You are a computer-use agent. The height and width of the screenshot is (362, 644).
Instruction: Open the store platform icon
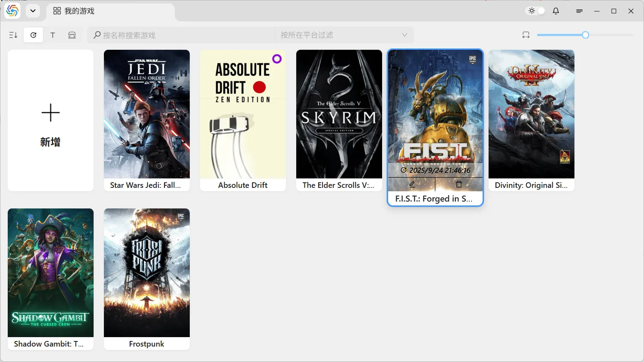click(x=72, y=35)
